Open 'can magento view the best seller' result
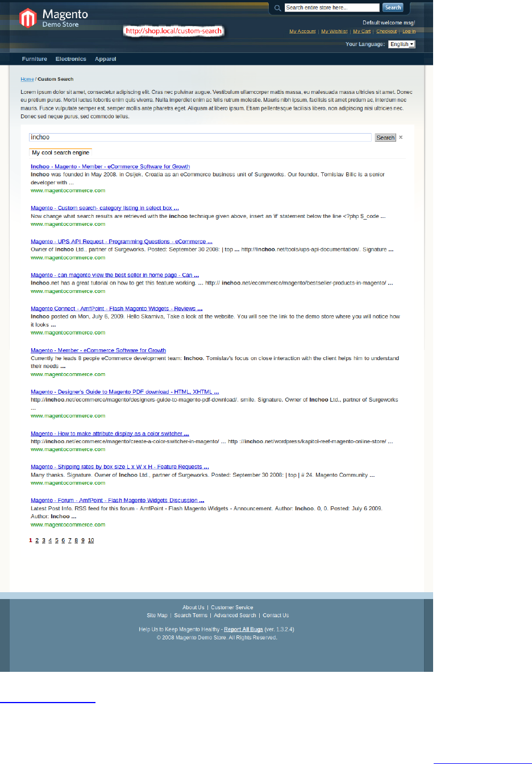 115,275
